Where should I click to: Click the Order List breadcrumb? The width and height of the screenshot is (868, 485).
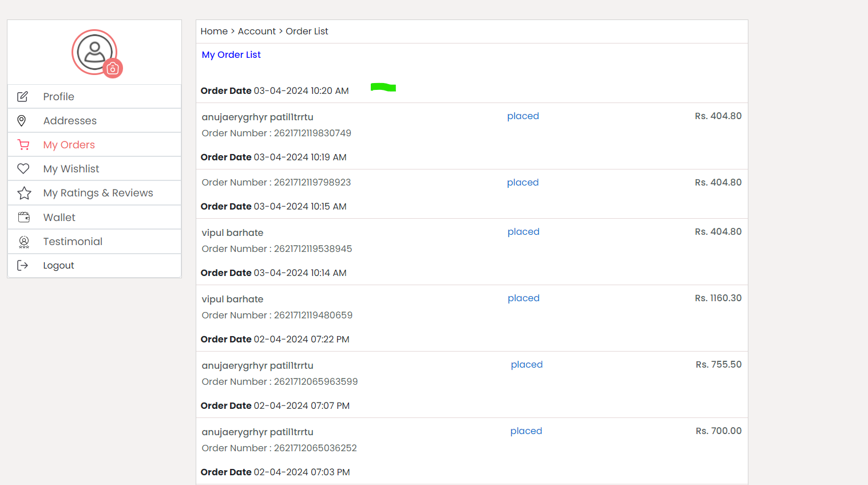tap(307, 31)
